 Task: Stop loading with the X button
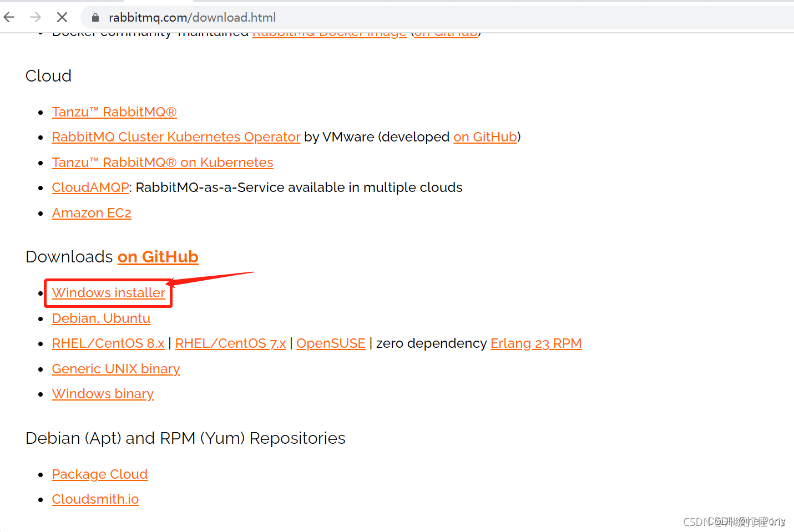pos(62,17)
